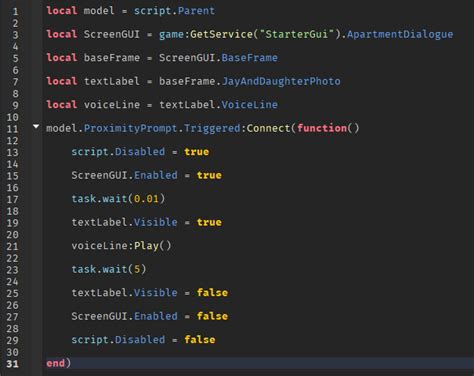The image size is (474, 376).
Task: Click the "StarterGui" string literal
Action: 296,34
